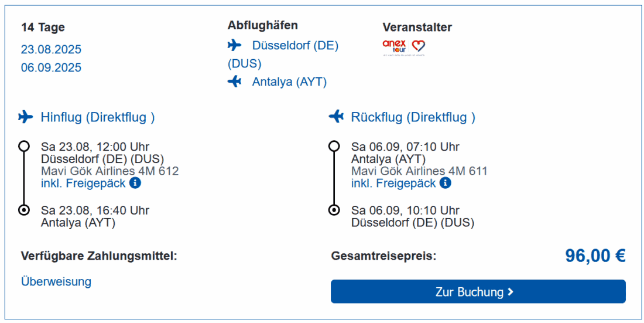Click the Rückflug (Direktflug) heading
Screen dimensions: 644x323
(x=413, y=117)
